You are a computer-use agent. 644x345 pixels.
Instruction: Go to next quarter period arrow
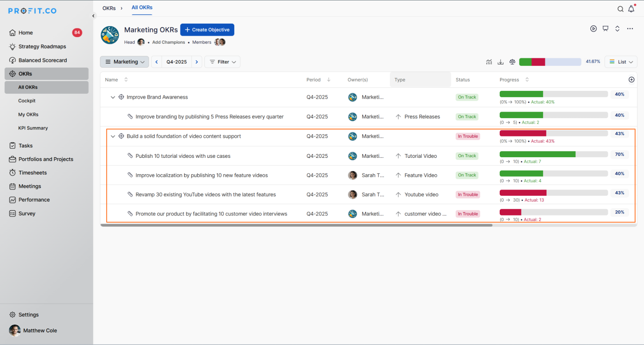[x=197, y=62]
